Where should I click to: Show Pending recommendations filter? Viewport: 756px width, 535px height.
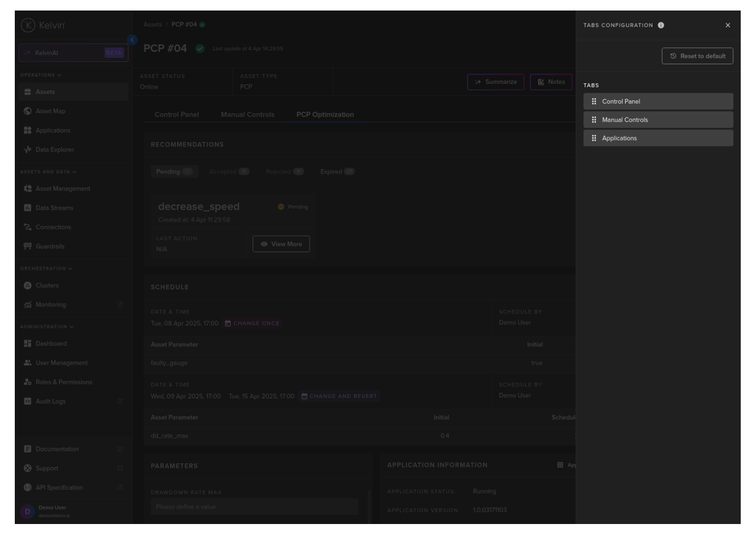174,171
